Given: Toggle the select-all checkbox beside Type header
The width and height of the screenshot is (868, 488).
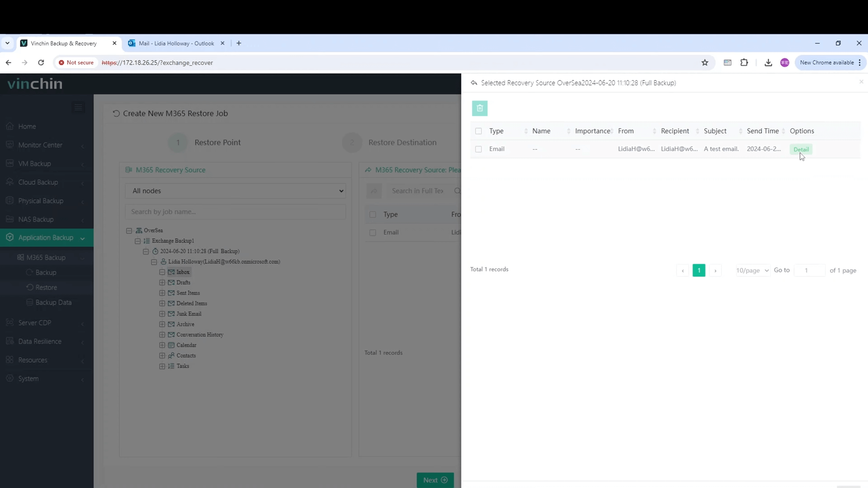Looking at the screenshot, I should (x=478, y=131).
